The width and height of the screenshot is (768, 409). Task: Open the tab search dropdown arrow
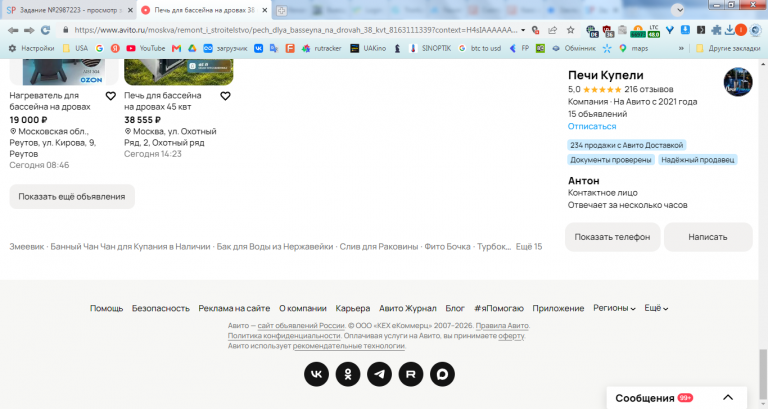(x=678, y=10)
